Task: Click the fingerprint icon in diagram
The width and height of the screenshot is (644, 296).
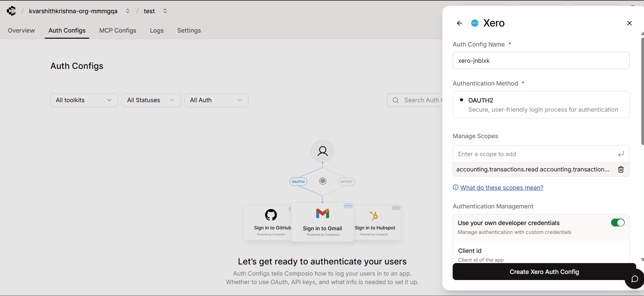Action: [323, 181]
